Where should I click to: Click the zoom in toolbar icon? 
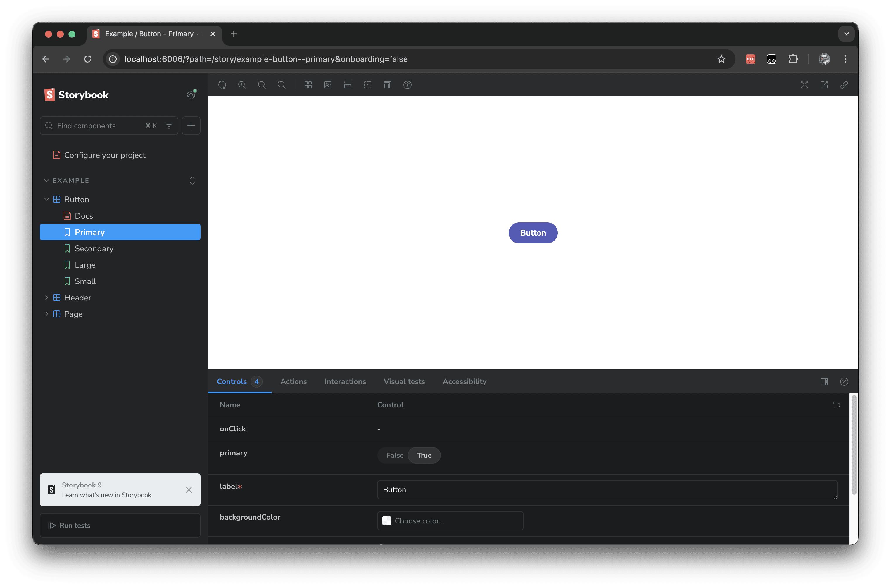click(242, 85)
